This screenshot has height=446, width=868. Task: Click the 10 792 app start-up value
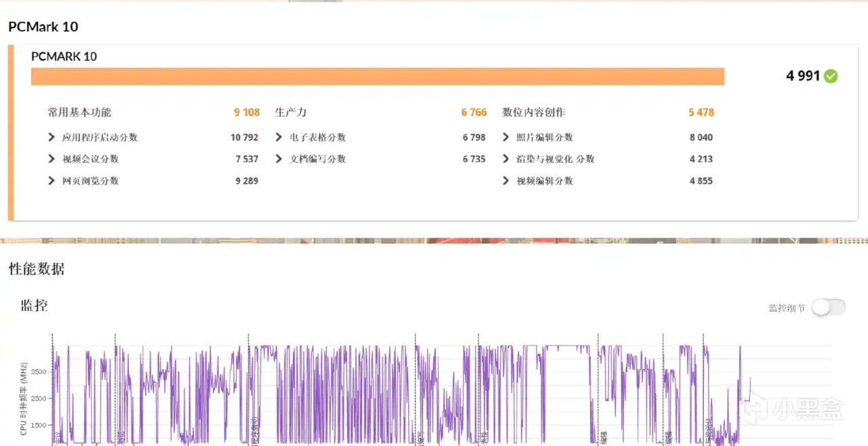[x=244, y=138]
